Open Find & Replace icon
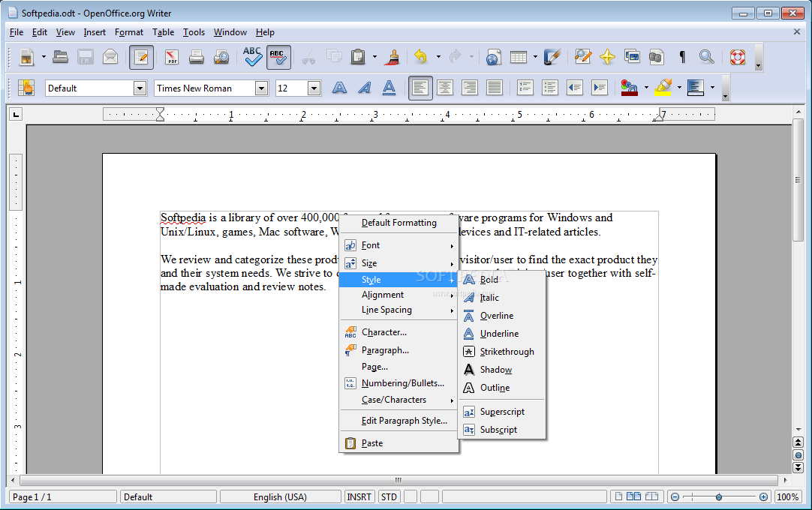Image resolution: width=812 pixels, height=510 pixels. pyautogui.click(x=582, y=57)
